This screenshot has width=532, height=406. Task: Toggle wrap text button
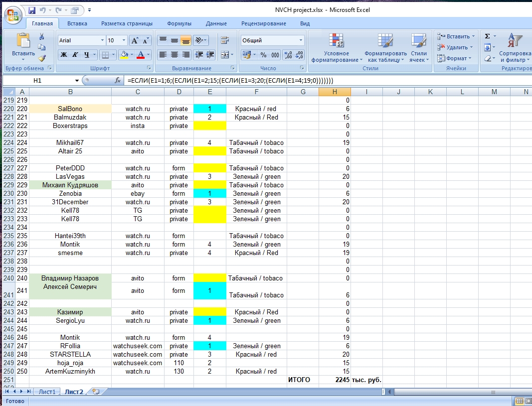[x=224, y=40]
